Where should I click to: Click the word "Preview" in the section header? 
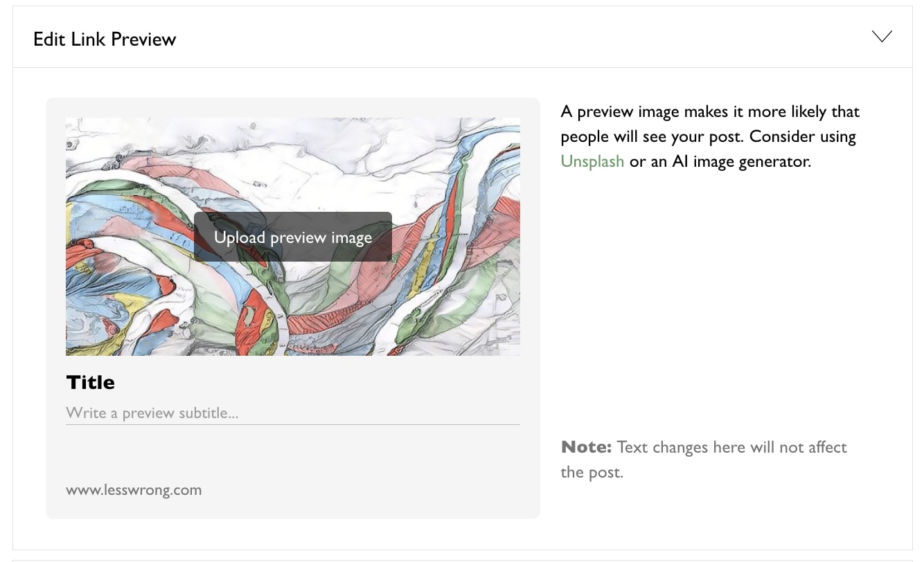click(x=143, y=39)
